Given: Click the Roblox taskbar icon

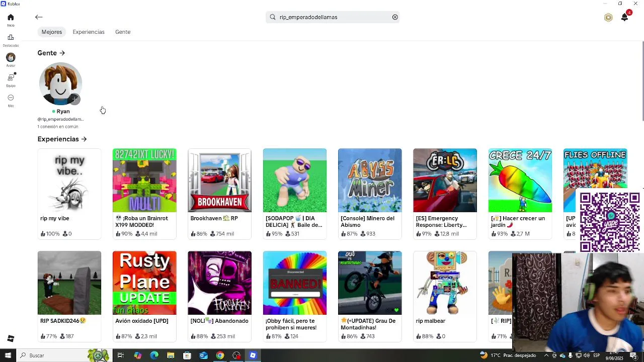Looking at the screenshot, I should (x=253, y=355).
